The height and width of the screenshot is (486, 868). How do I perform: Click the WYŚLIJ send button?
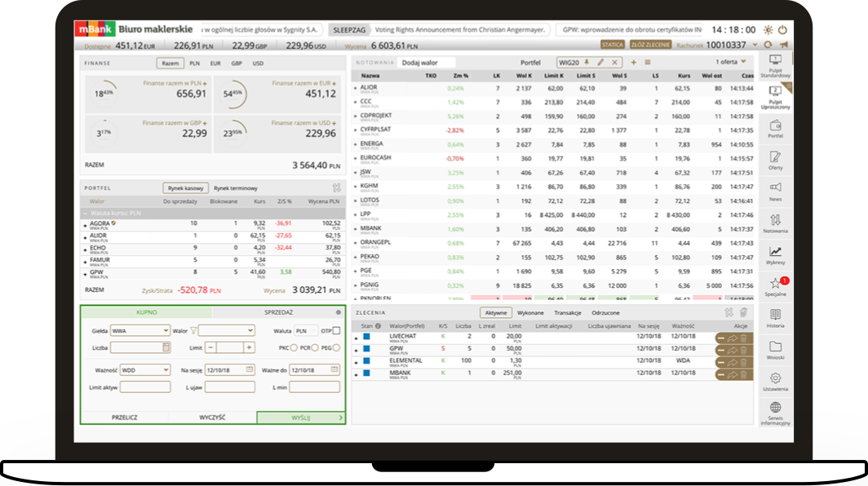tap(300, 418)
